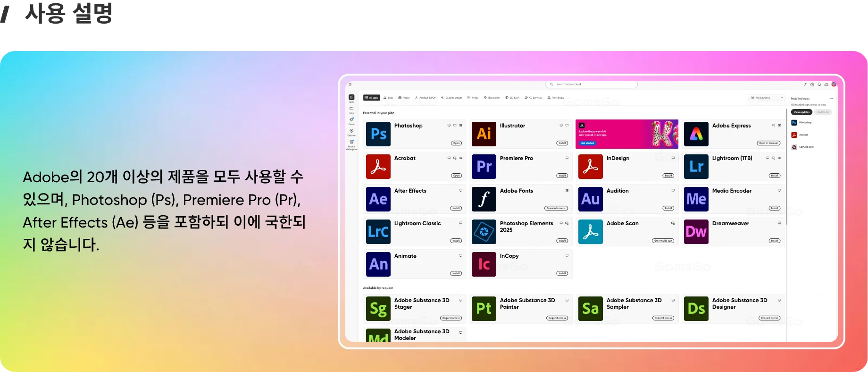Screen dimensions: 868x372
Task: Click the Photoshop Ps app icon
Action: tap(378, 134)
